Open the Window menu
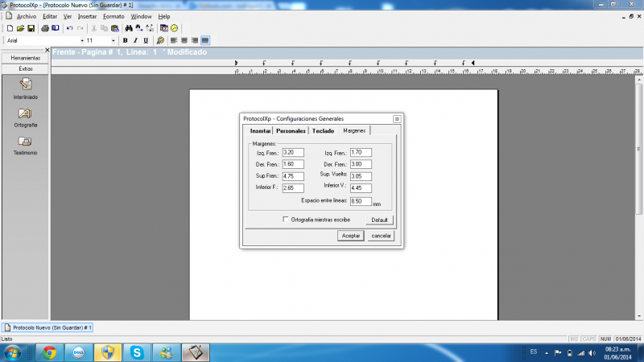Viewport: 644px width, 362px height. click(x=141, y=16)
